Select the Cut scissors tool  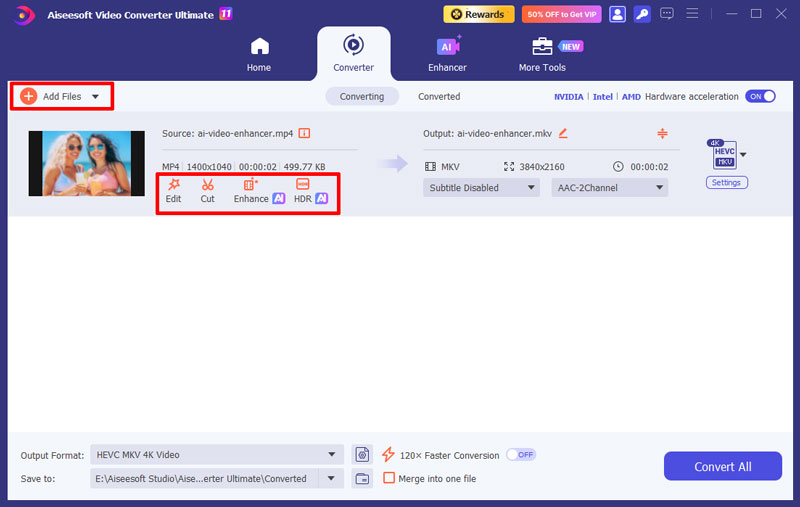coord(207,190)
